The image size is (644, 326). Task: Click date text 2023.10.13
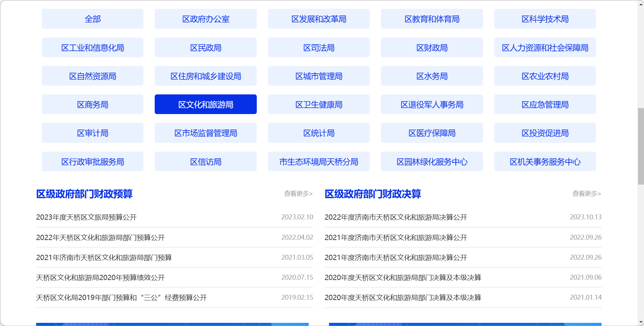pyautogui.click(x=585, y=217)
